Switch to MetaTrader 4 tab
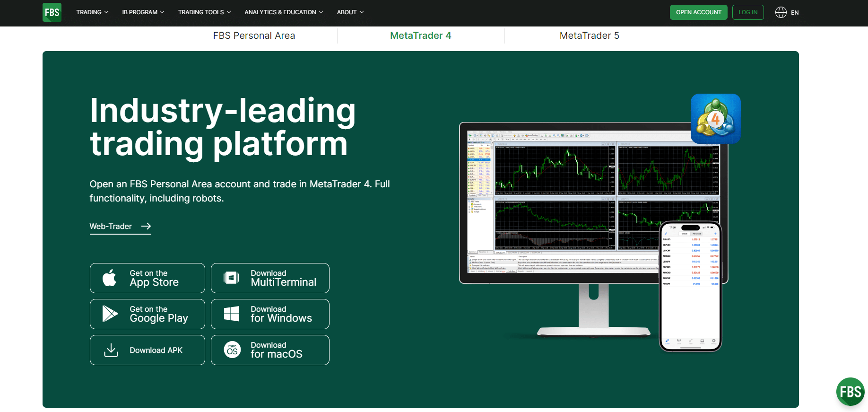The width and height of the screenshot is (868, 412). point(421,35)
